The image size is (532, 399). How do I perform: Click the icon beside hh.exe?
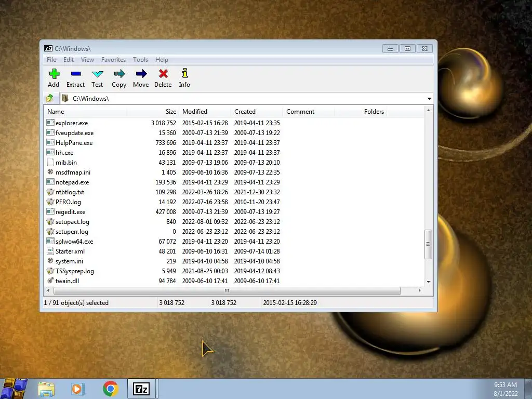[50, 152]
